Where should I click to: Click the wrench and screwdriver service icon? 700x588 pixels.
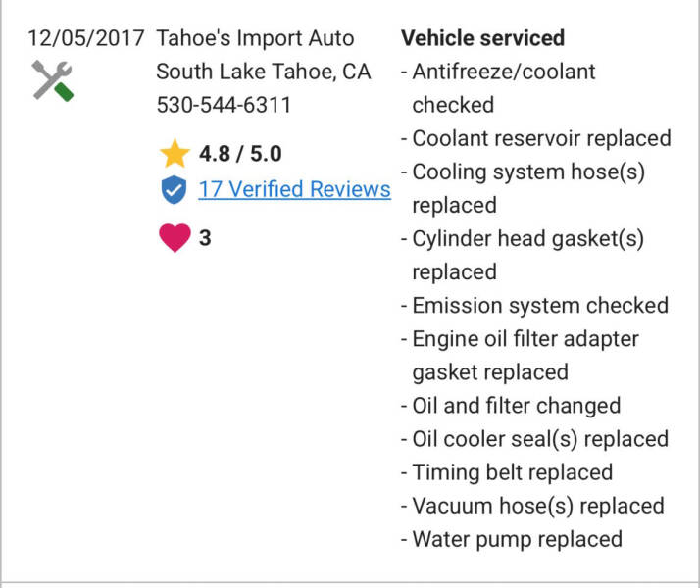(53, 79)
